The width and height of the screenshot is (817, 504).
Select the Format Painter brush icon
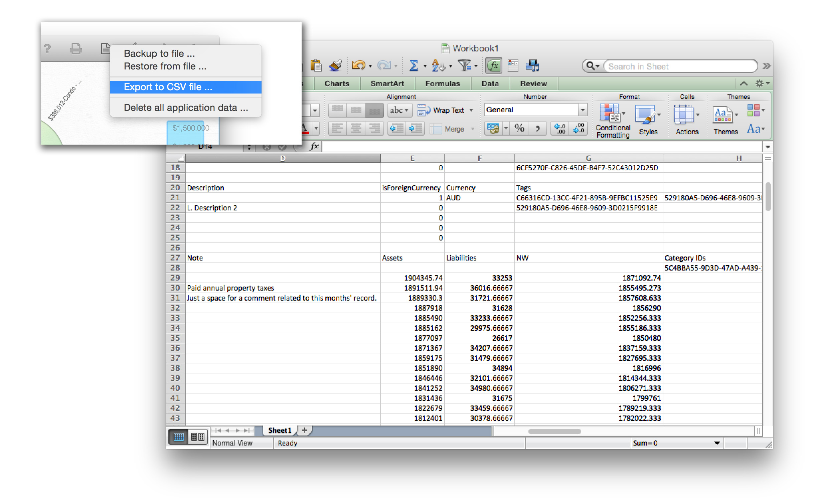coord(335,65)
